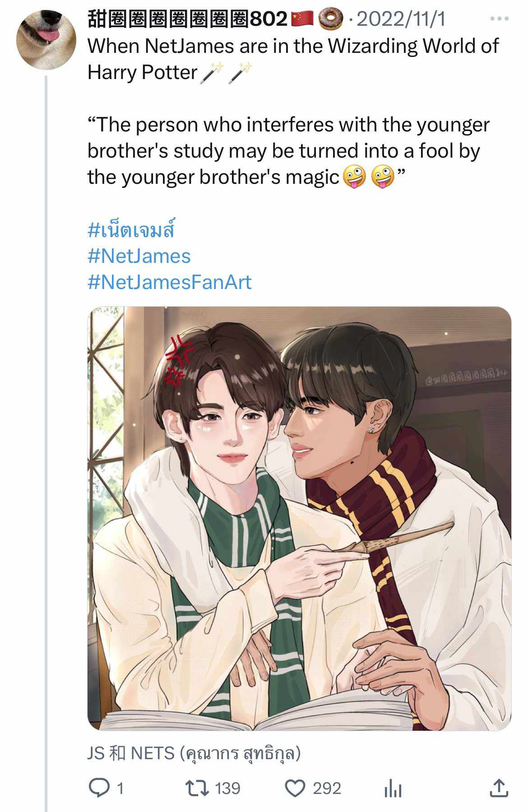
Task: Click the quoted text about younger brother's magic
Action: tap(289, 151)
